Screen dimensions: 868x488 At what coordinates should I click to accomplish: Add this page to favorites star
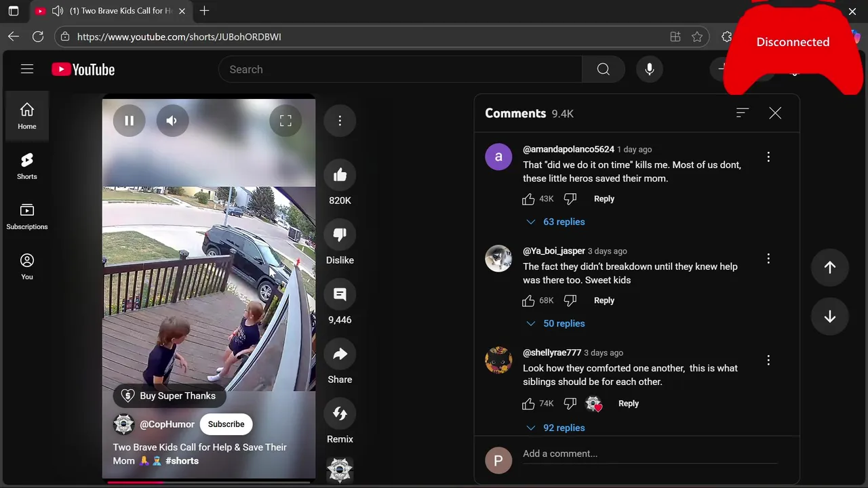(x=697, y=37)
